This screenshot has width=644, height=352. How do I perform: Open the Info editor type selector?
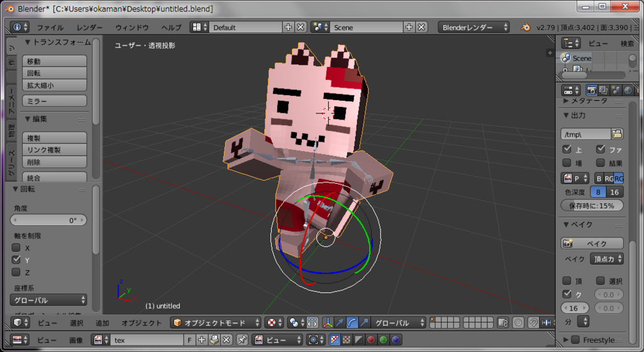19,27
